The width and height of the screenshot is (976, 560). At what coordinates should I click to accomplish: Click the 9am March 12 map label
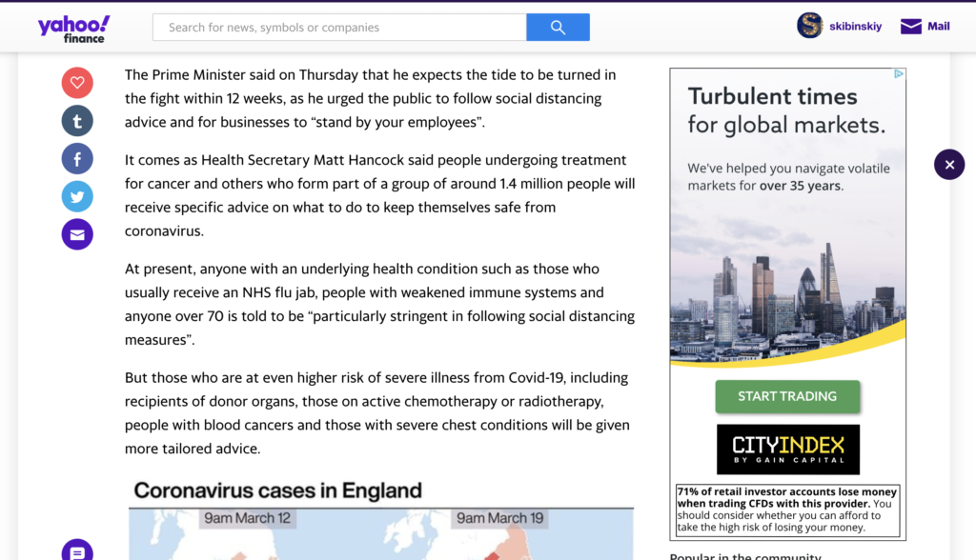coord(247,518)
